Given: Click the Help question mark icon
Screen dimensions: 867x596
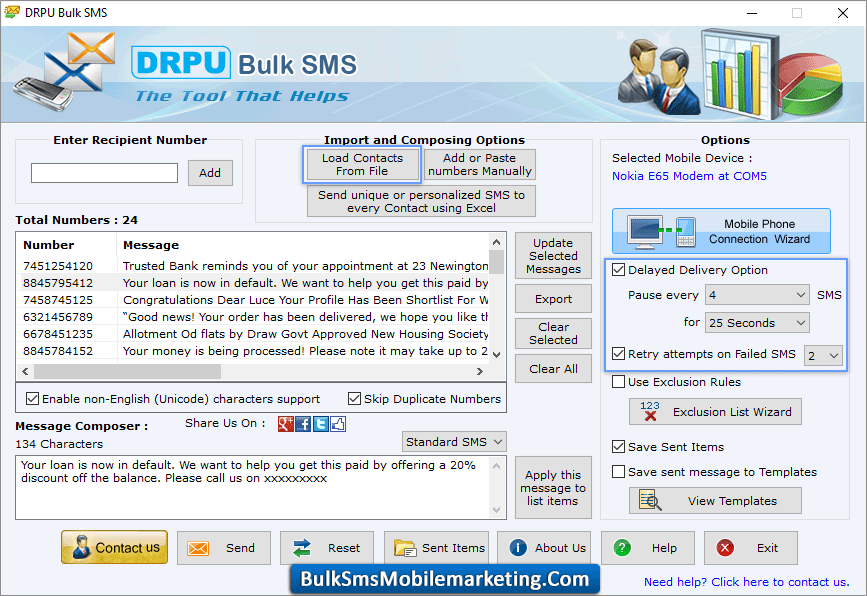Looking at the screenshot, I should (x=622, y=547).
